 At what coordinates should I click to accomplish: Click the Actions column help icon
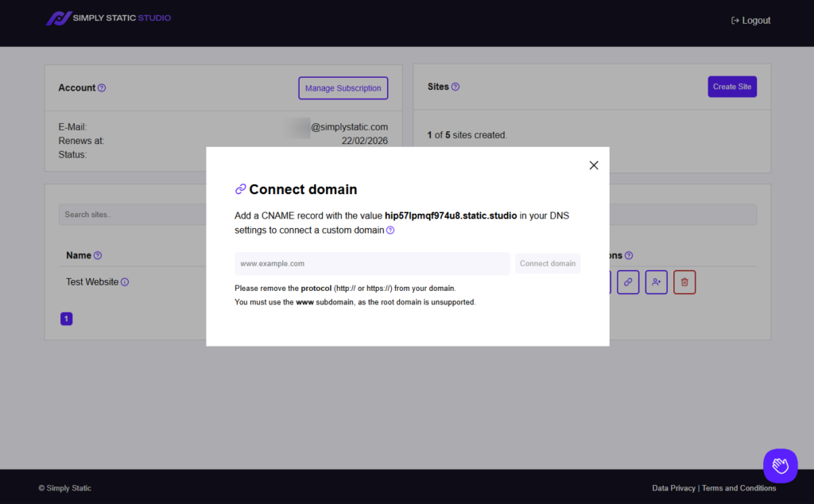[629, 255]
